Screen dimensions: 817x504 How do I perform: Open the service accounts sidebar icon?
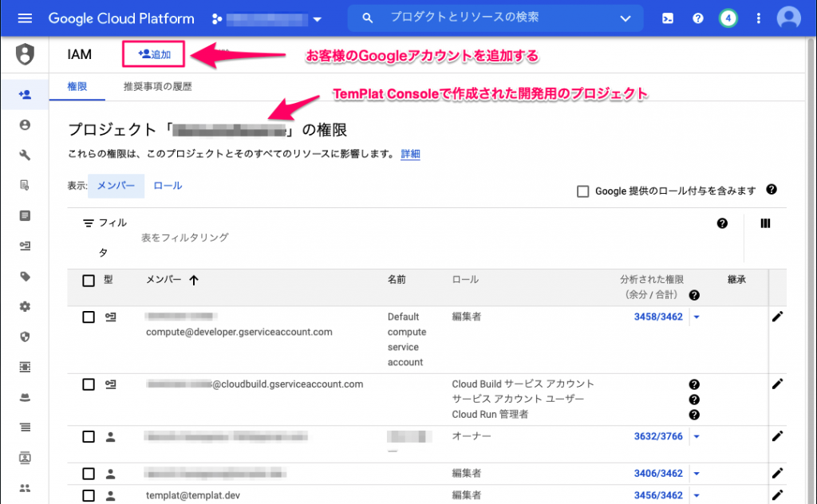(x=25, y=246)
